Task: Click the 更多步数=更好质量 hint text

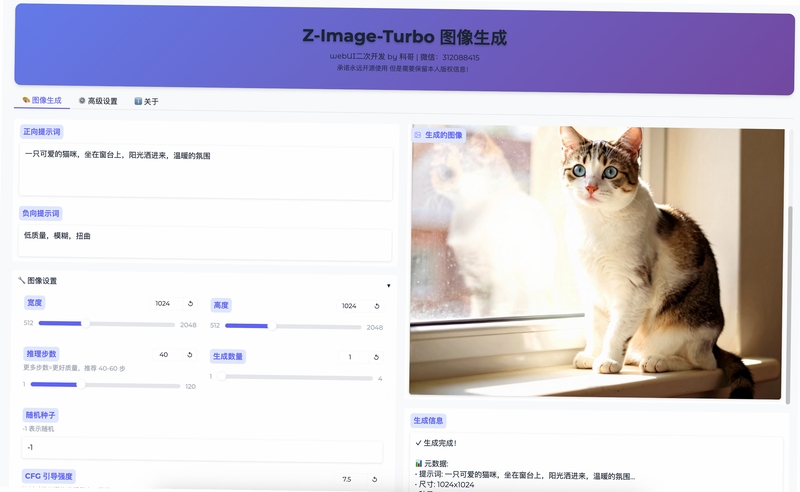Action: point(74,368)
